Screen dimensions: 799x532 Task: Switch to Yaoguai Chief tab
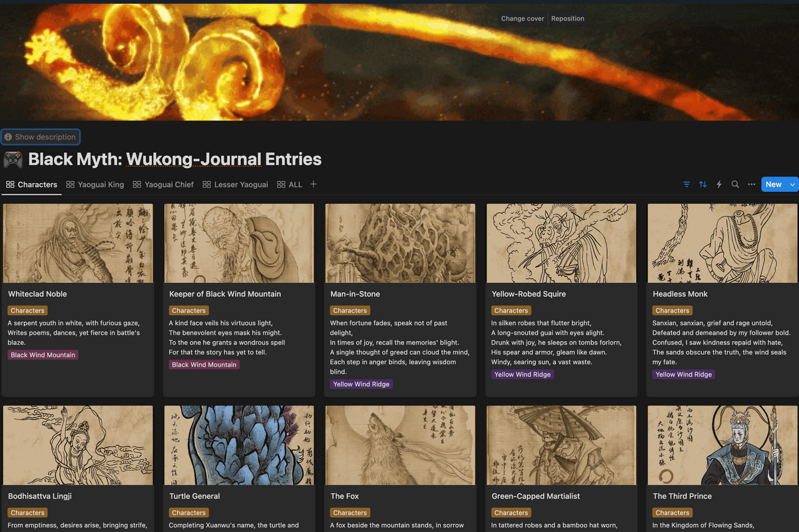coord(163,184)
